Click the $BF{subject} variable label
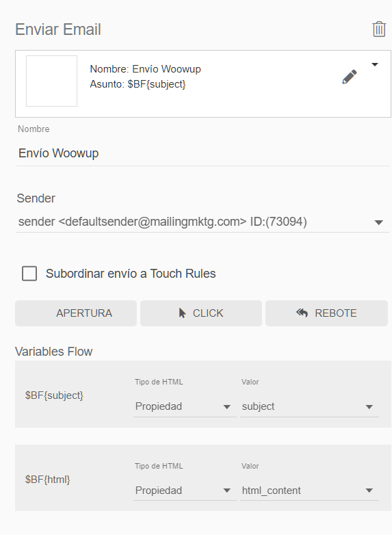The image size is (392, 535). 54,395
